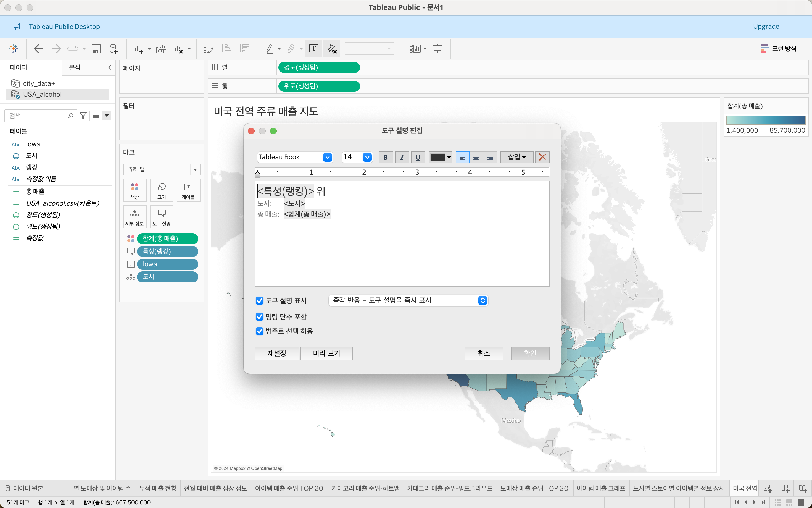The image size is (812, 508).
Task: Open the Detail card in Marks
Action: pyautogui.click(x=135, y=217)
